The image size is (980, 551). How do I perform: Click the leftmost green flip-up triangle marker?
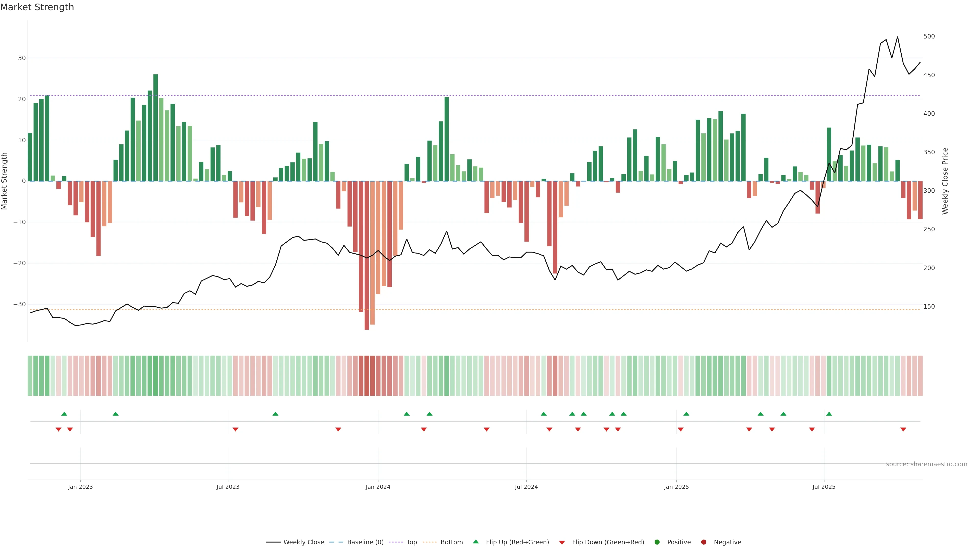coord(64,414)
